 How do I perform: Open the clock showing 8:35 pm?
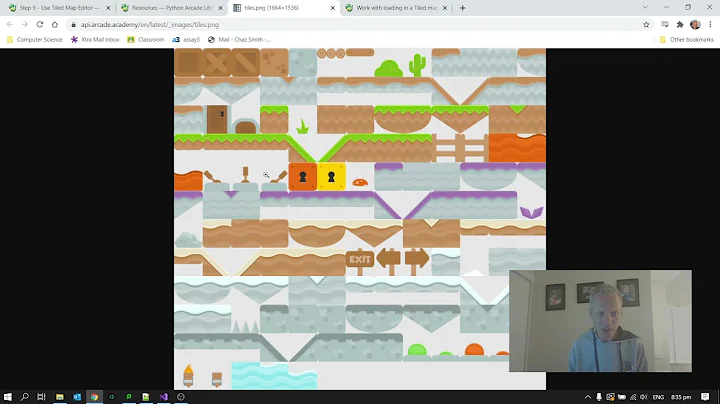point(681,397)
